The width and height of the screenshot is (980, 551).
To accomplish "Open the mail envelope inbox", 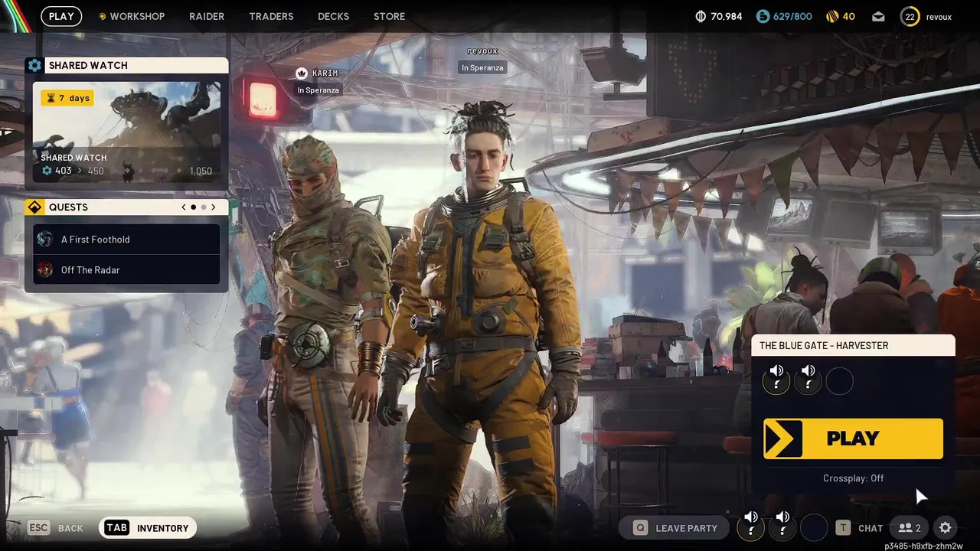I will pos(877,16).
